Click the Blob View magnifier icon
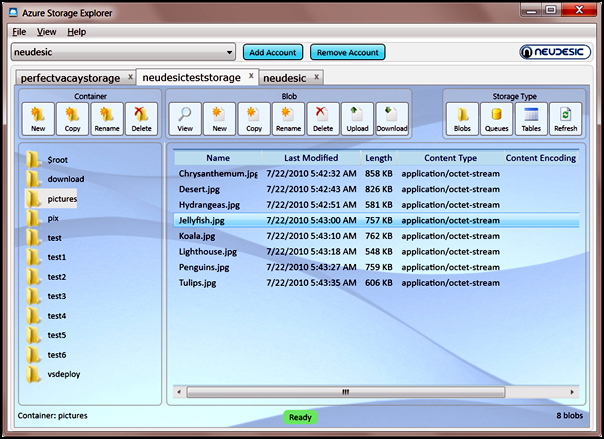Screen dimensions: 604x439 point(185,119)
